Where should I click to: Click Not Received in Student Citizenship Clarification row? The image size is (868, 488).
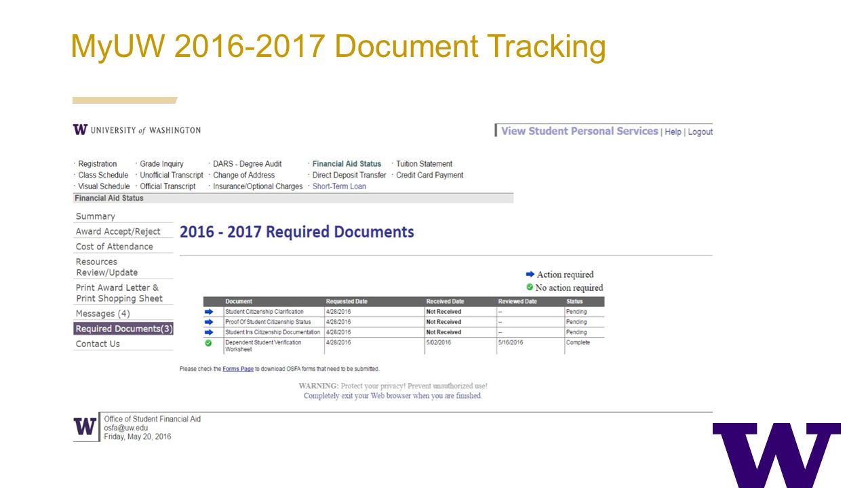coord(443,312)
